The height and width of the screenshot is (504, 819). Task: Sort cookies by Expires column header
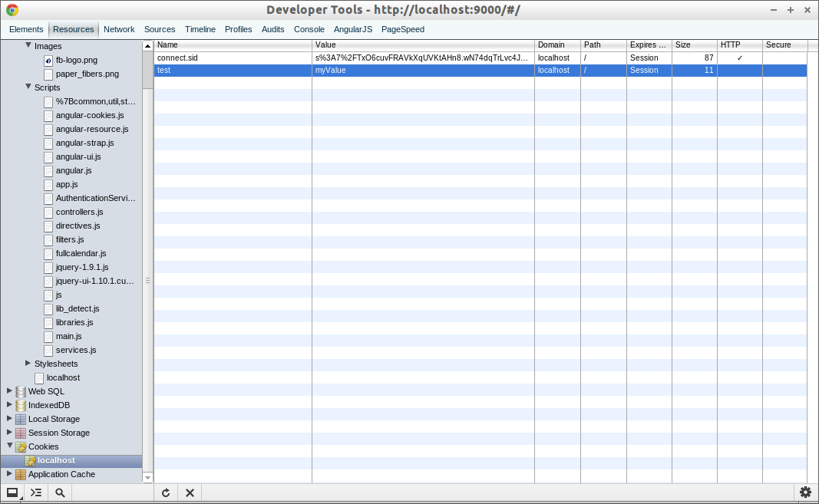pos(649,45)
